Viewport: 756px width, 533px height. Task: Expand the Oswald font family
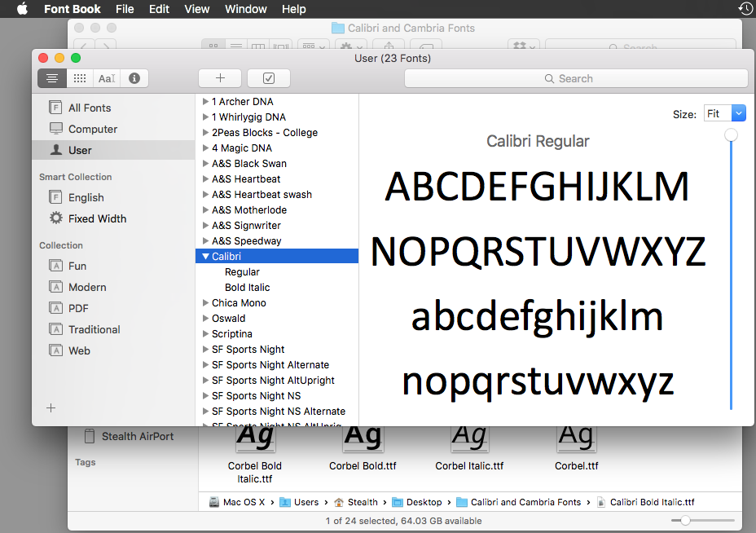(204, 318)
